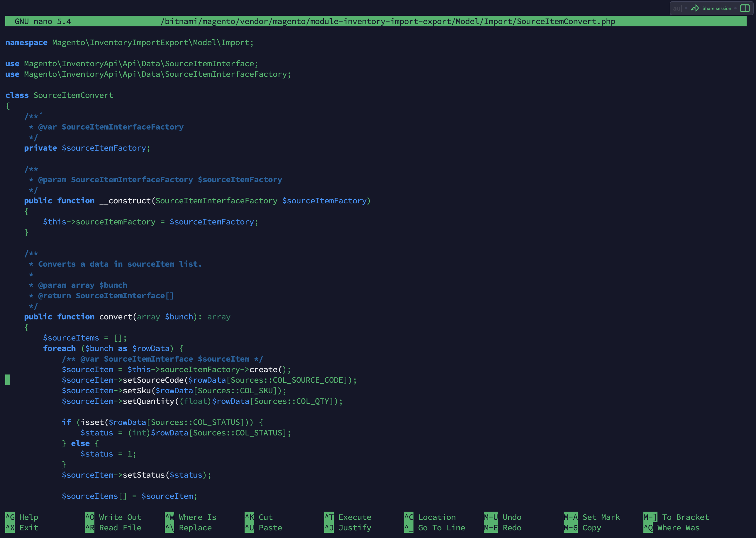Viewport: 756px width, 538px height.
Task: Click the ^O Write Out shortcut
Action: click(x=90, y=517)
